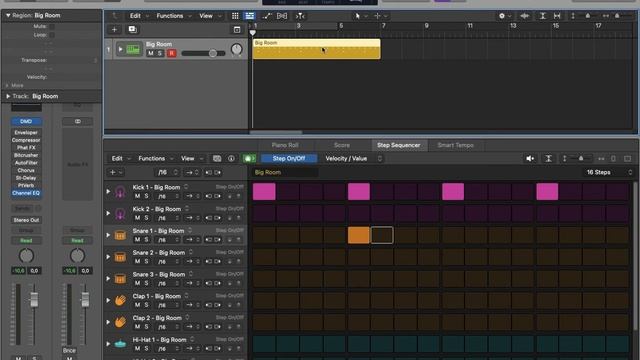Viewport: 640px width, 360px height.
Task: Toggle record enable R on Big Room track
Action: pyautogui.click(x=171, y=53)
